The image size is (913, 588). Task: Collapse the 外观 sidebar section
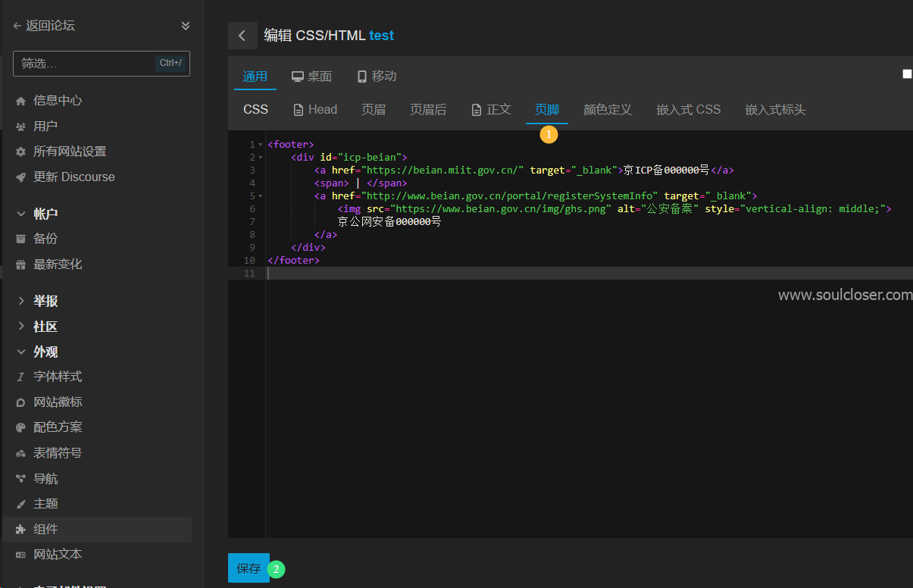click(x=21, y=352)
